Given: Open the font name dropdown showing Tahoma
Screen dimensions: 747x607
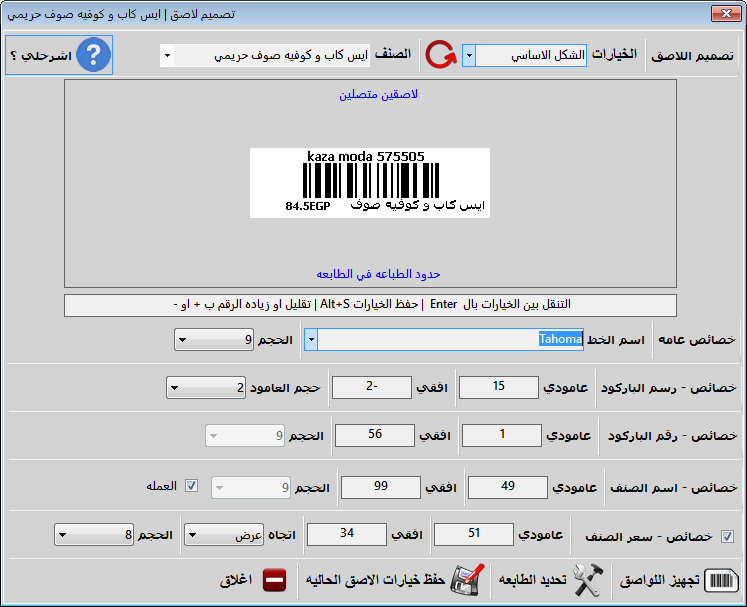Looking at the screenshot, I should point(311,340).
